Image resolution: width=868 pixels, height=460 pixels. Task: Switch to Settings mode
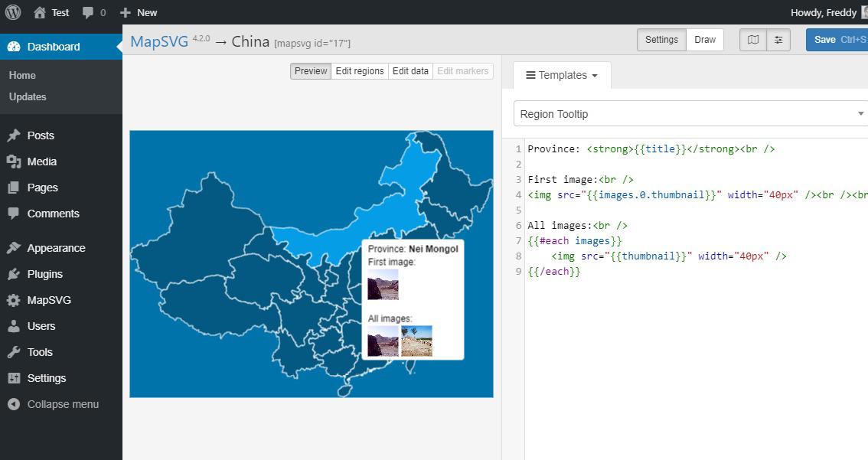pos(661,40)
